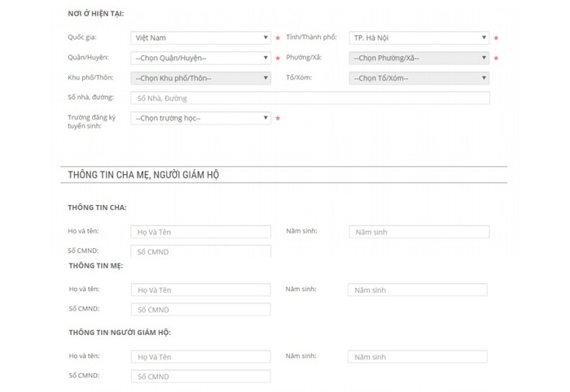The height and width of the screenshot is (392, 570).
Task: Click the guardian's Năm sinh field
Action: pyautogui.click(x=417, y=357)
